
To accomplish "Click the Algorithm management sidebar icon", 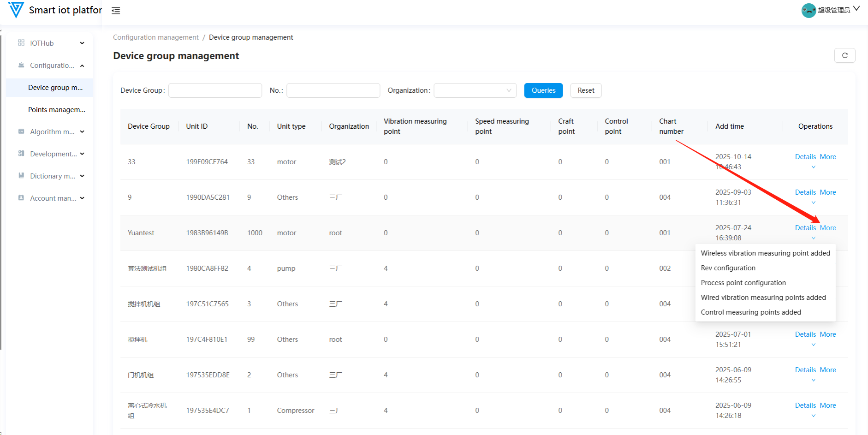I will 21,131.
